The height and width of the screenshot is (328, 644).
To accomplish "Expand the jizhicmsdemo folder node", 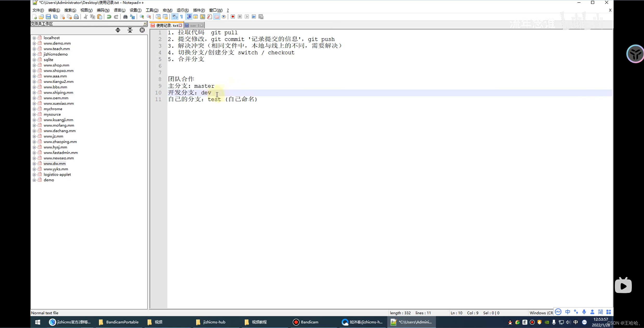I will pos(34,54).
